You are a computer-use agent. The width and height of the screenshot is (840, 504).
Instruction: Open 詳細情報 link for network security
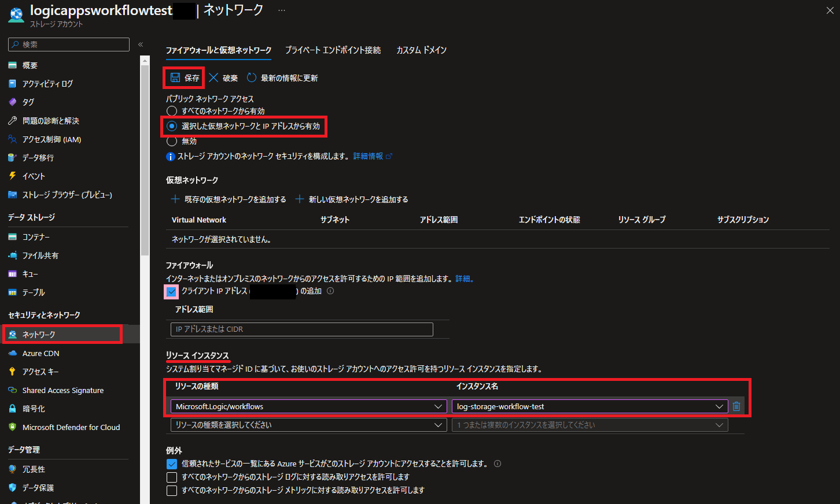click(373, 156)
